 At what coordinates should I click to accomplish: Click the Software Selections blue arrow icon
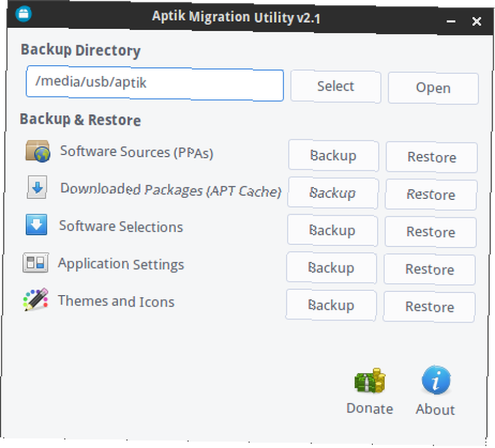[36, 224]
